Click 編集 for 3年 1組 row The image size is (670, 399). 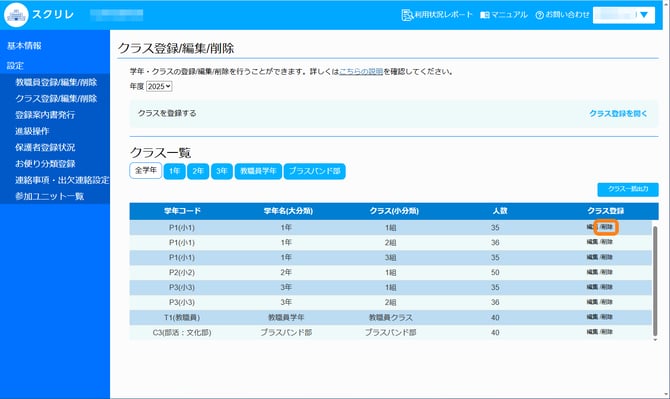coord(592,287)
